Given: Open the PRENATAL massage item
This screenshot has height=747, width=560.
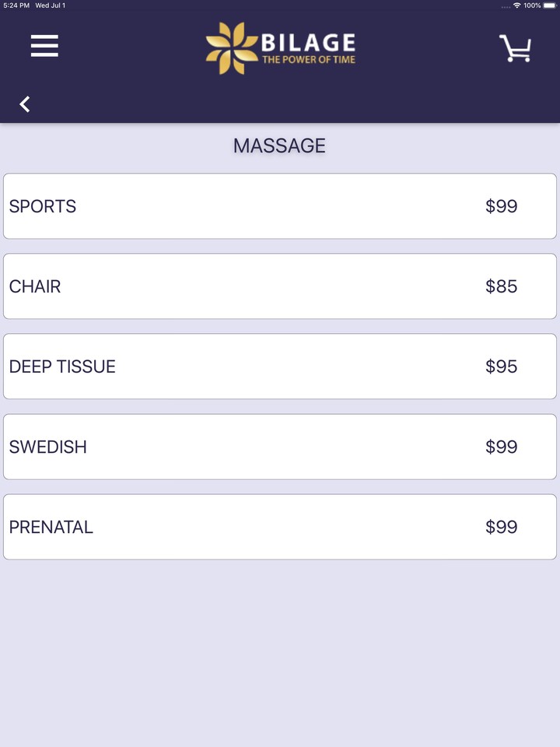Looking at the screenshot, I should click(51, 527).
